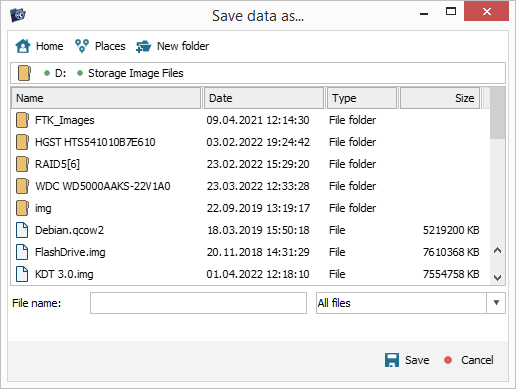Select the KDT 3.0.img file name
The height and width of the screenshot is (389, 516).
[x=64, y=274]
